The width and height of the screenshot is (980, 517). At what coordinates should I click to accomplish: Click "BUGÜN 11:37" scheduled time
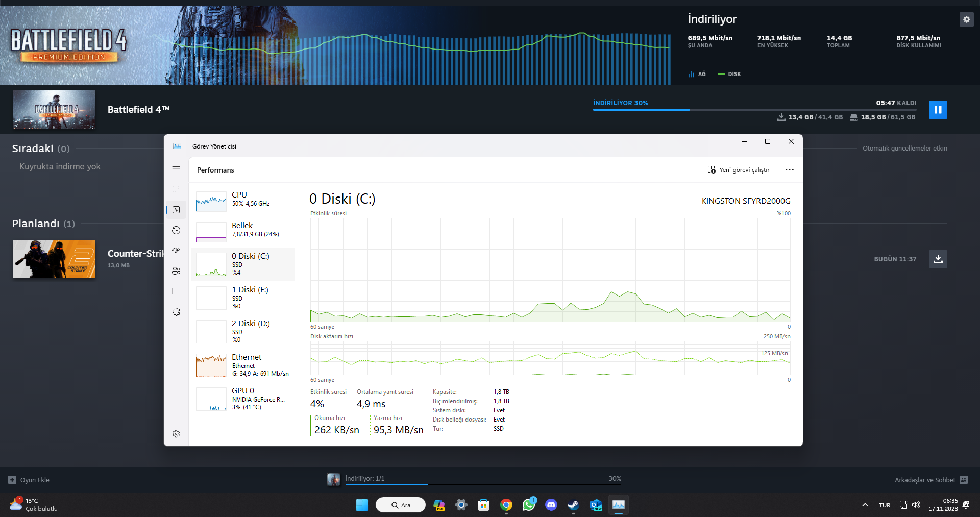[x=895, y=259]
